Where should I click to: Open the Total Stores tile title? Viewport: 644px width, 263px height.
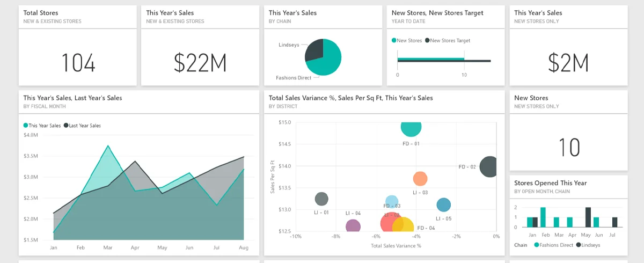pyautogui.click(x=41, y=13)
